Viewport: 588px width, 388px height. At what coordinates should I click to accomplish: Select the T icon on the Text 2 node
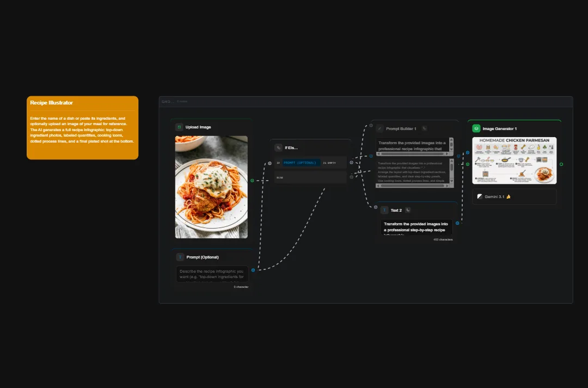click(x=384, y=210)
